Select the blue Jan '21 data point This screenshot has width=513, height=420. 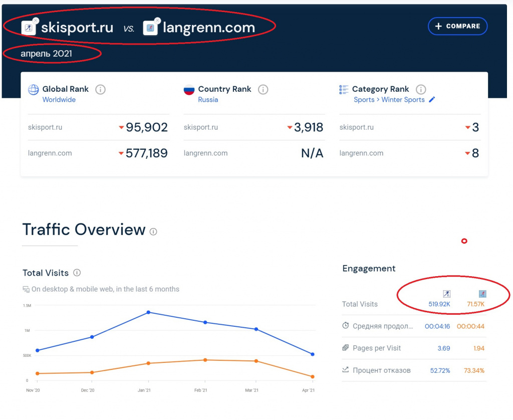[x=148, y=312]
